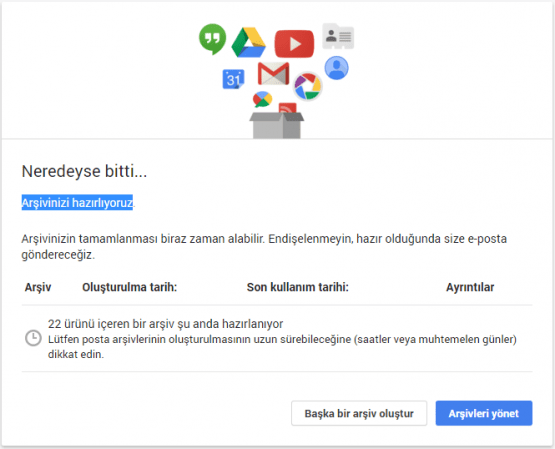Click the clock pending status icon

click(33, 338)
